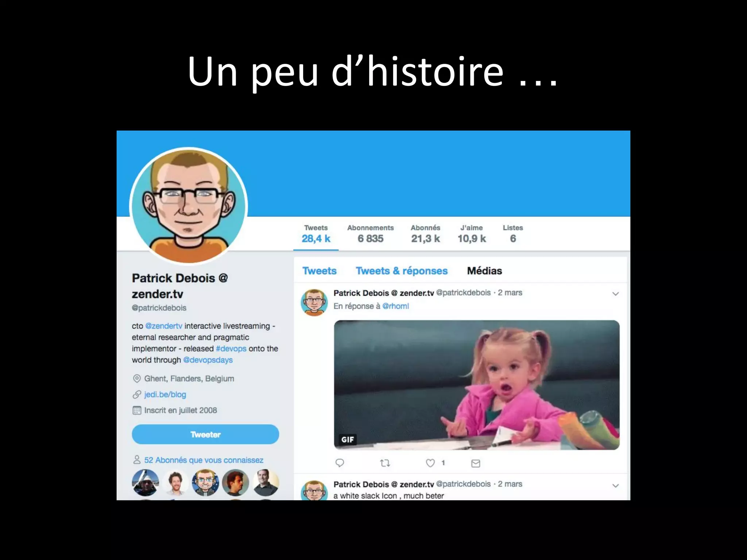Switch to Tweets & réponses tab
The image size is (747, 560).
click(x=402, y=271)
